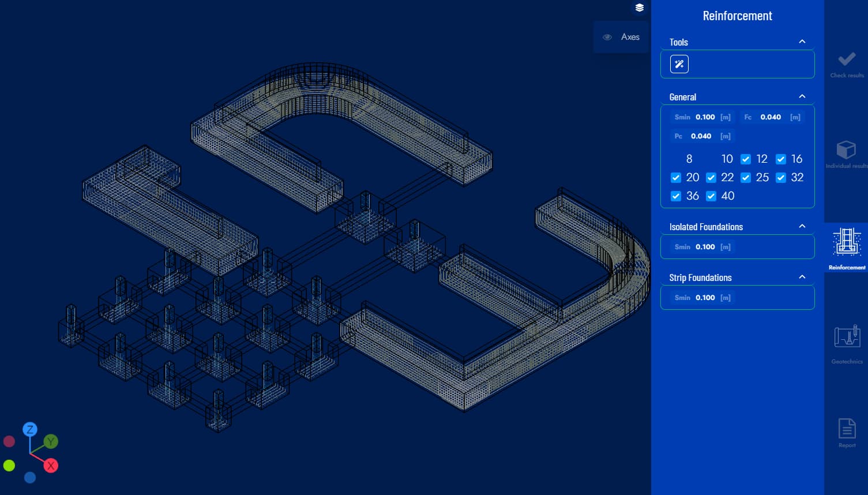Open the Individual results cube icon
The width and height of the screenshot is (868, 495).
coord(846,151)
